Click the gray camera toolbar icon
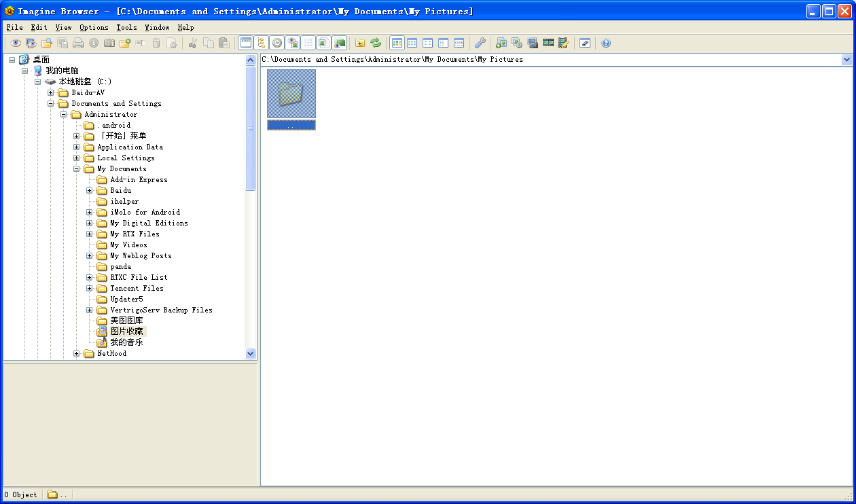Screen dimensions: 856x504 tap(109, 43)
